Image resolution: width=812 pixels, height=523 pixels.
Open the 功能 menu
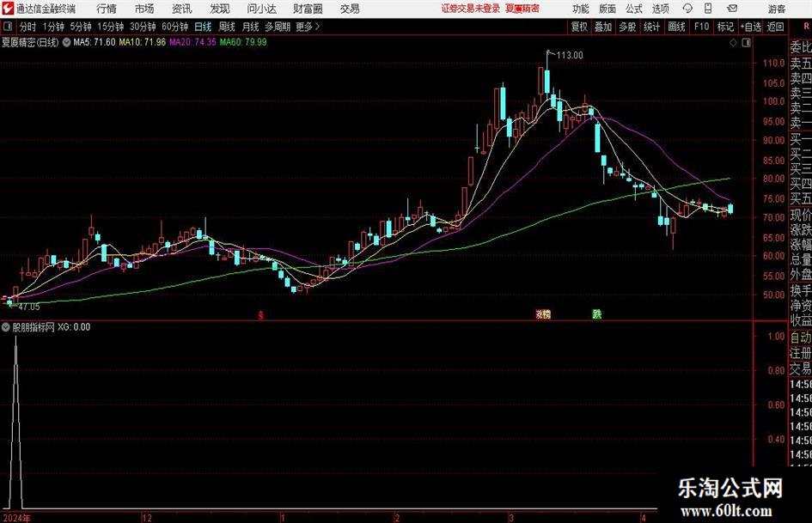pos(581,9)
